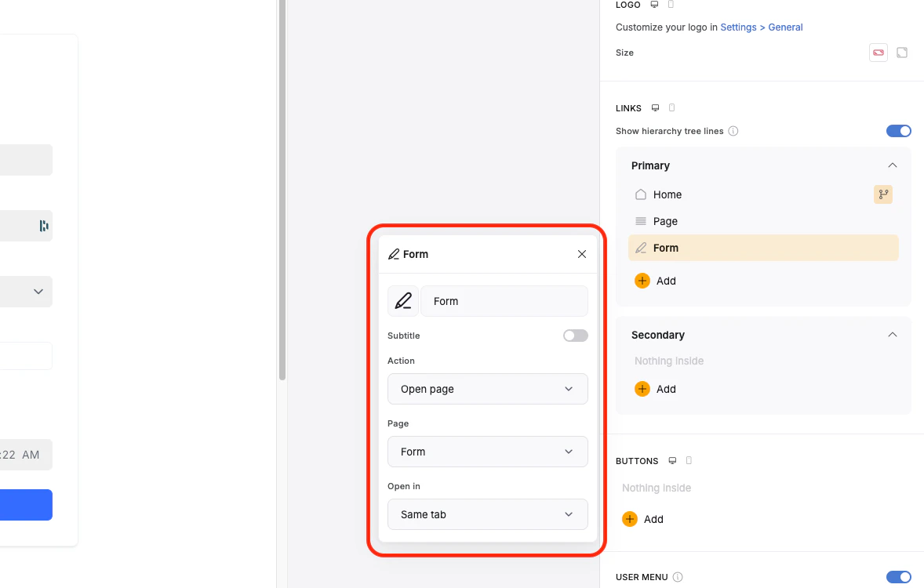Follow the Settings > General link

coord(762,27)
